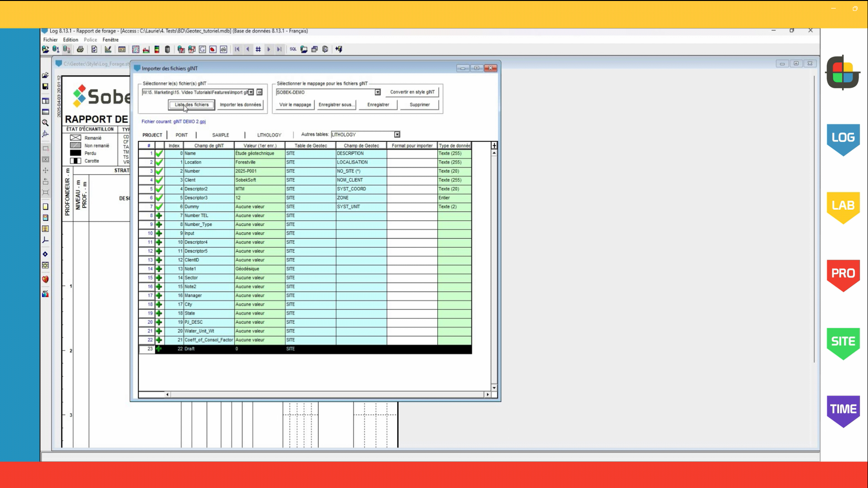Open file icon in main toolbar
Image resolution: width=868 pixels, height=488 pixels.
pos(45,49)
